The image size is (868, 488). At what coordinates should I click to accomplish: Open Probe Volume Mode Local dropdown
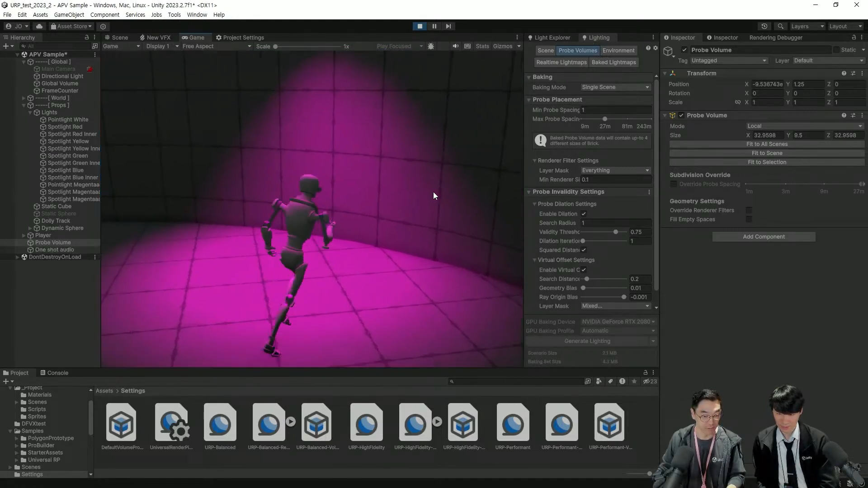(804, 126)
